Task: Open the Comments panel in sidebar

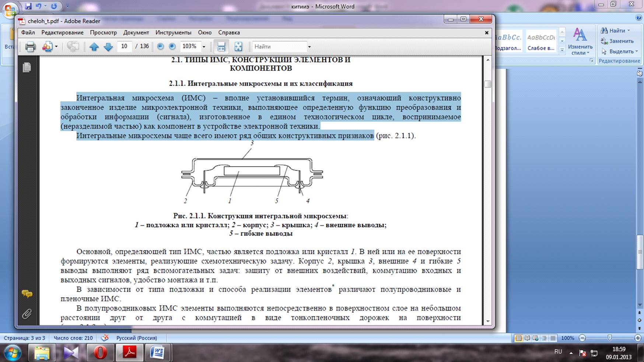Action: [x=27, y=294]
